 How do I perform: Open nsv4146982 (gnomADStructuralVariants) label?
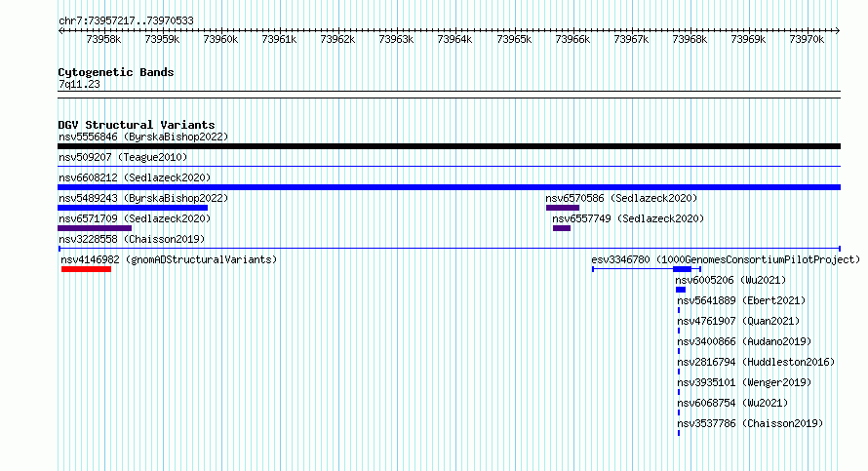click(169, 259)
